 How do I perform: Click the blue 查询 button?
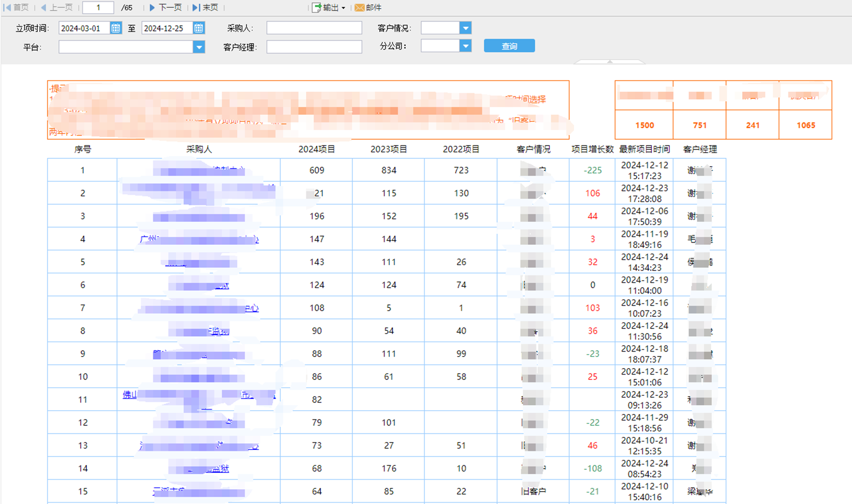point(509,46)
